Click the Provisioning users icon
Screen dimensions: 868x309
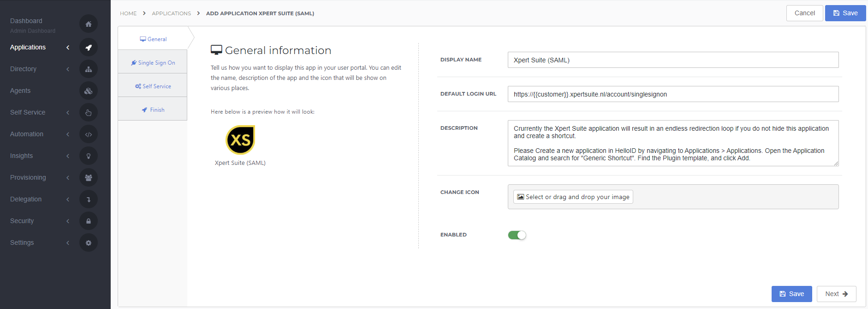[88, 177]
